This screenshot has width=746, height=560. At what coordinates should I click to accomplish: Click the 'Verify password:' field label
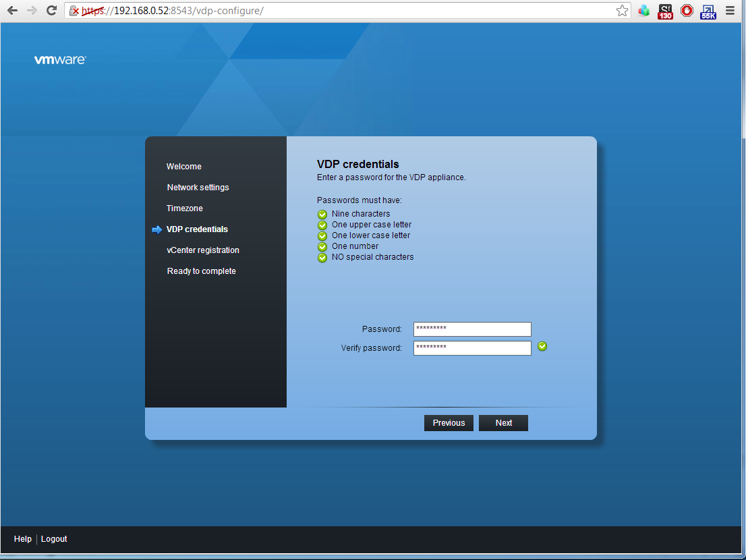(371, 348)
